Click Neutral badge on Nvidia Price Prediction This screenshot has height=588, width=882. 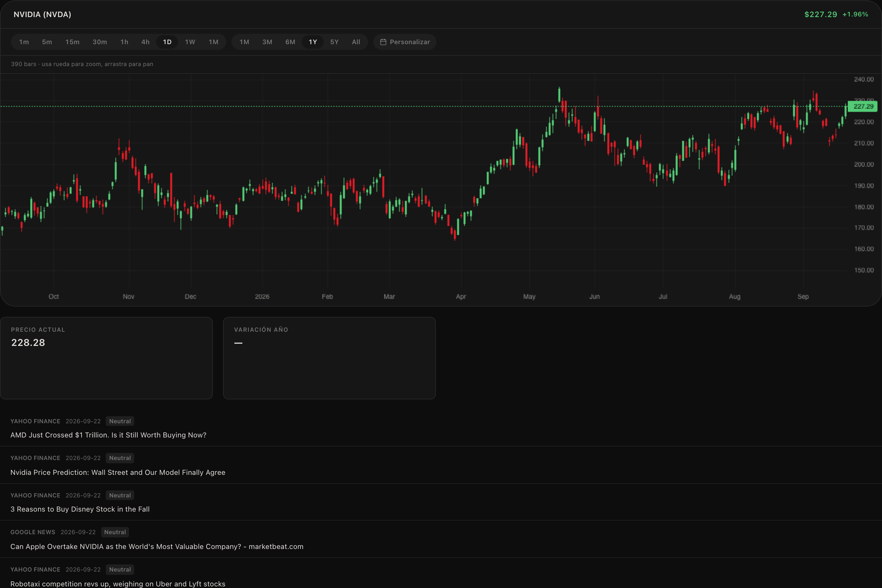(x=120, y=458)
